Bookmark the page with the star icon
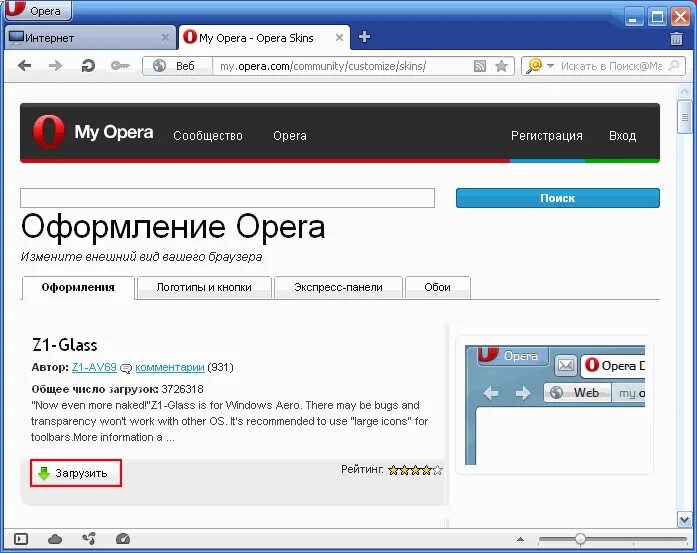Image resolution: width=697 pixels, height=553 pixels. [x=501, y=66]
